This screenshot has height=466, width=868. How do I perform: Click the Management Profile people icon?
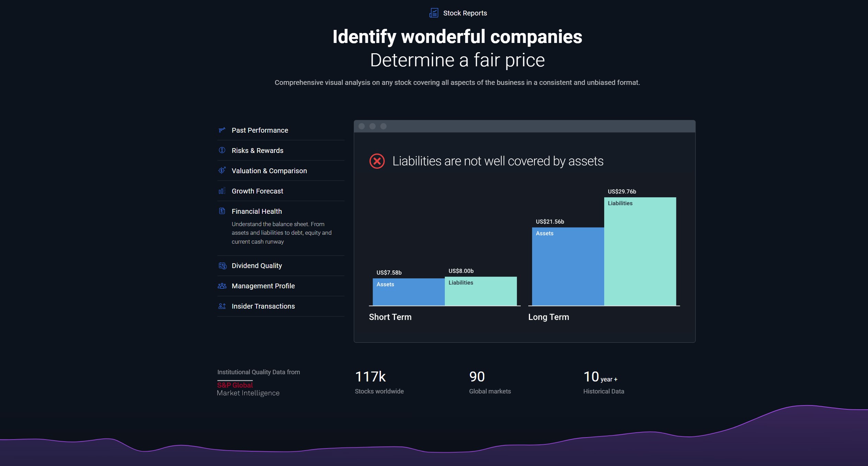pos(222,286)
